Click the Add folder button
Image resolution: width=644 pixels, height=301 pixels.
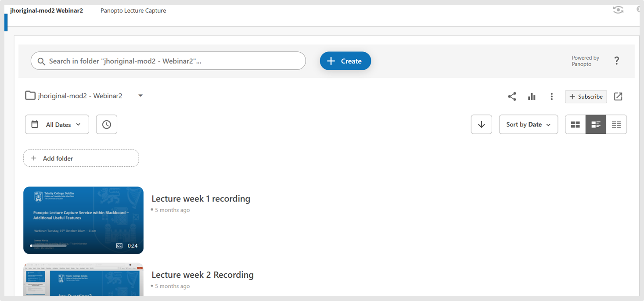81,158
